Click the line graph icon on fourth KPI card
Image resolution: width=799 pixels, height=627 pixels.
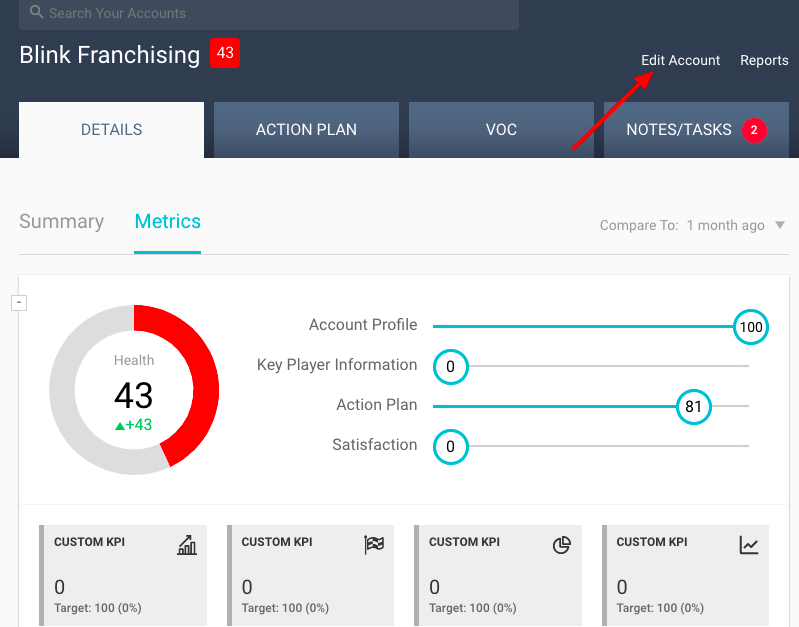pos(749,545)
